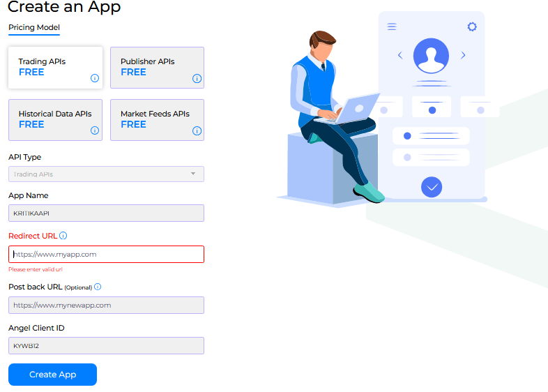Click info icon on Publisher APIs card
548x392 pixels.
[x=197, y=78]
